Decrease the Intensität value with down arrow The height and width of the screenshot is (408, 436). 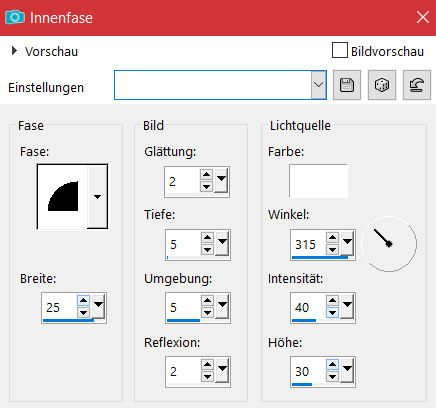click(332, 313)
